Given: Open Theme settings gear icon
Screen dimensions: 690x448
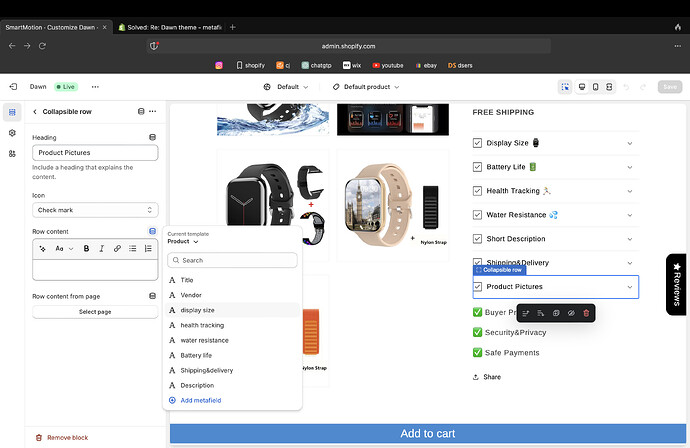Looking at the screenshot, I should pyautogui.click(x=12, y=133).
